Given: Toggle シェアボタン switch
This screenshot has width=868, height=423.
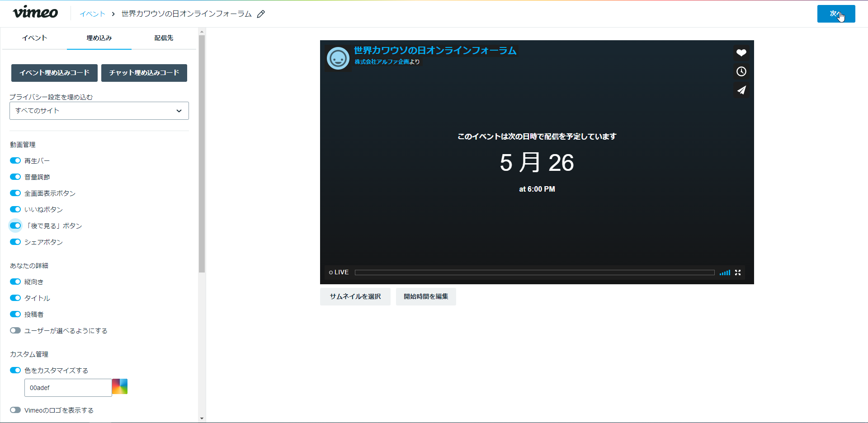Looking at the screenshot, I should [x=15, y=242].
